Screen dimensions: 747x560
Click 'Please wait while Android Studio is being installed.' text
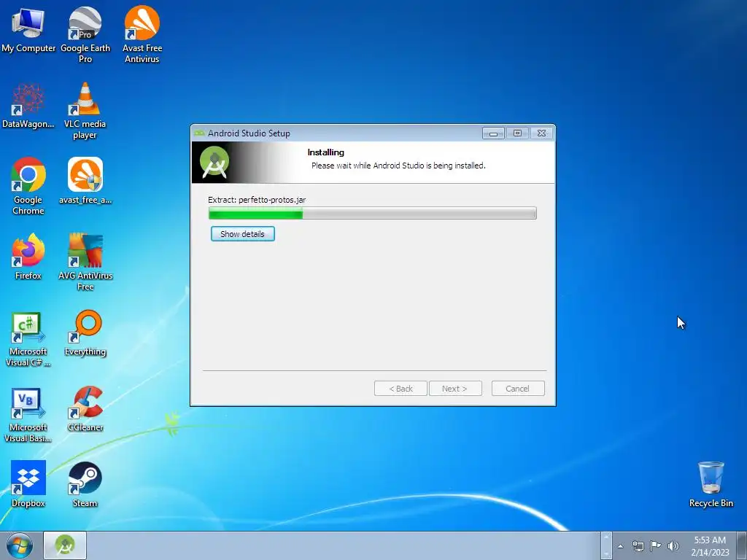(x=398, y=166)
